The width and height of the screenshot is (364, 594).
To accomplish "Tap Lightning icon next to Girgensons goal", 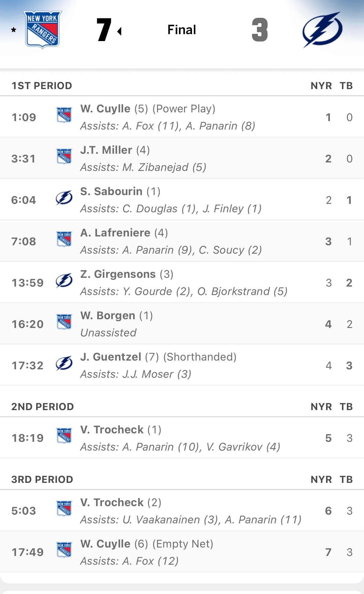I will [64, 281].
